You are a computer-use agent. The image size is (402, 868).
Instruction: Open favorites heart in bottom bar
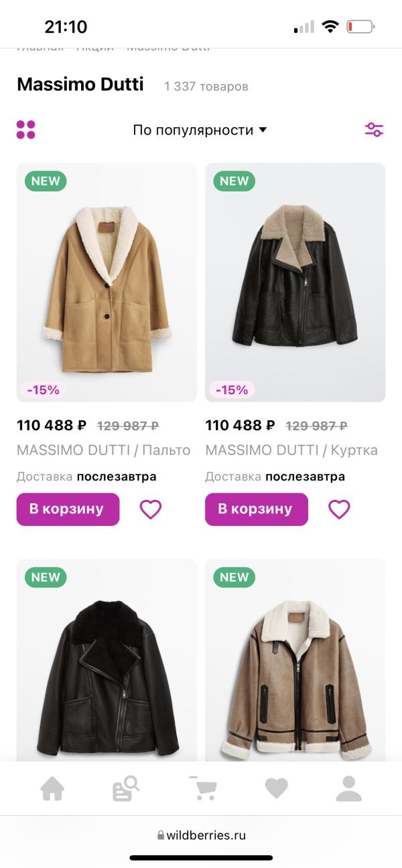tap(276, 789)
